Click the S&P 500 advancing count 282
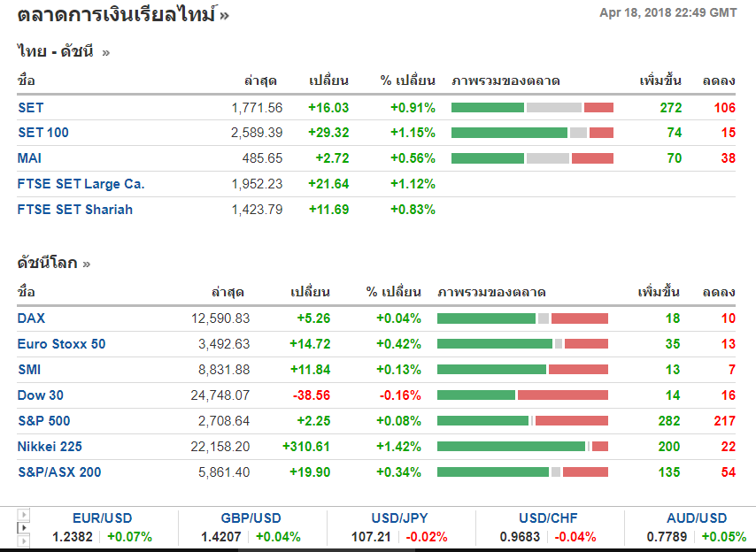Image resolution: width=756 pixels, height=552 pixels. (x=669, y=421)
